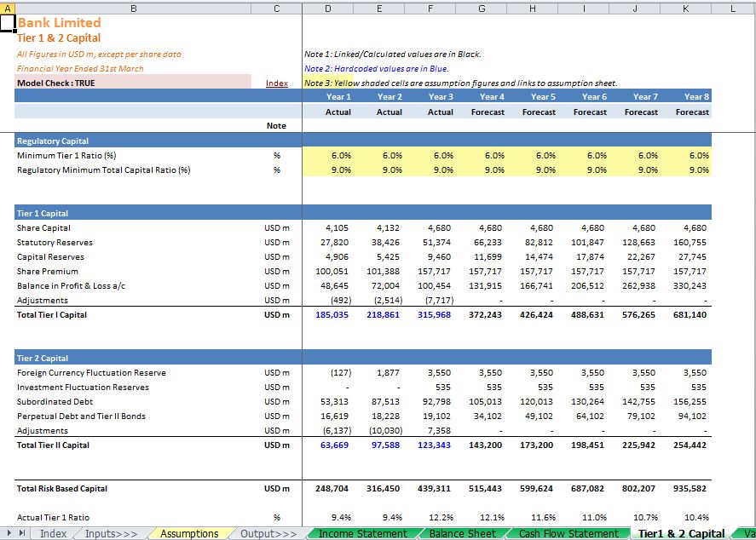
Task: Go to the Income Statement tab
Action: (x=362, y=534)
